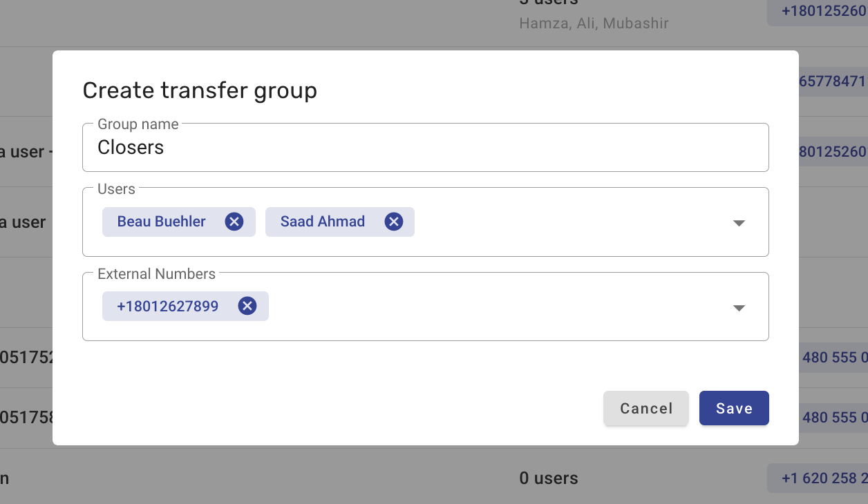Image resolution: width=868 pixels, height=504 pixels.
Task: Focus the empty area of the Users field
Action: 567,222
